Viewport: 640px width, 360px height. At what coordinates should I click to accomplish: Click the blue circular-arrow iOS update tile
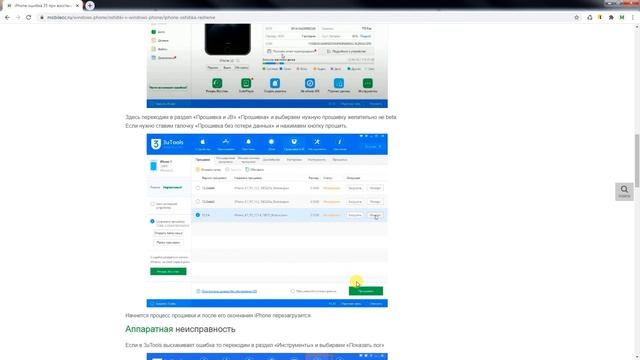(310, 83)
